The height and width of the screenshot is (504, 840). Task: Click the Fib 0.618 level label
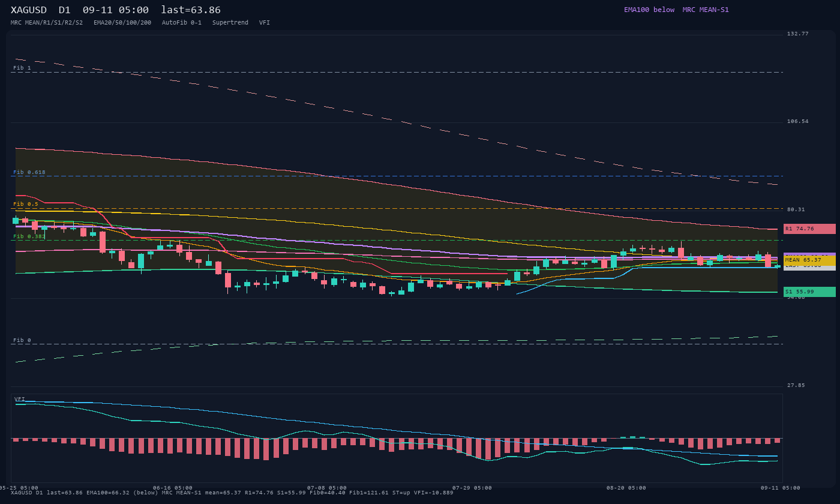click(29, 172)
